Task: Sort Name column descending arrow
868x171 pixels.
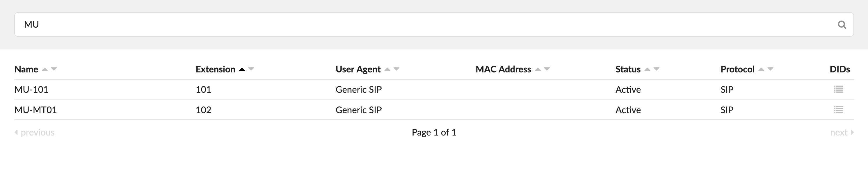Action: coord(54,69)
